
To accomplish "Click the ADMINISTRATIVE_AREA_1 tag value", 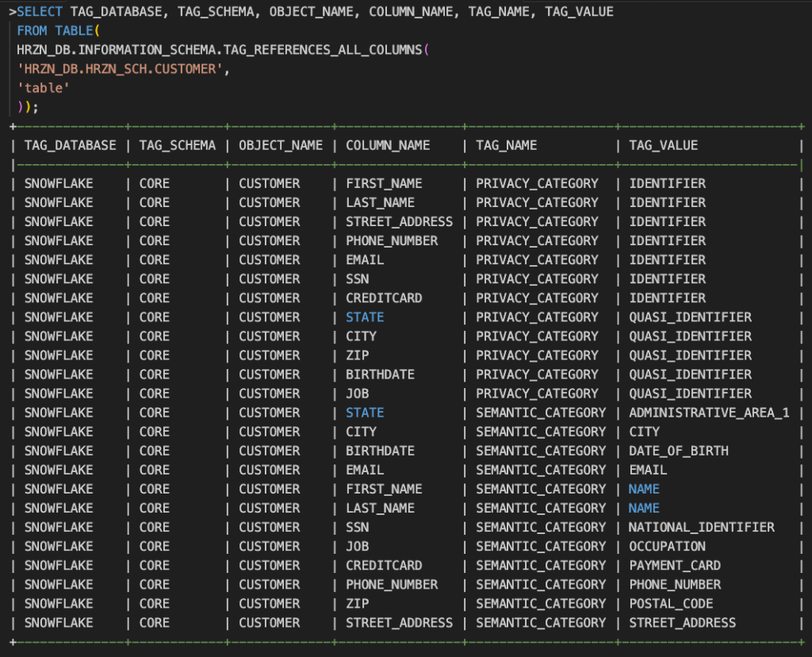I will click(709, 413).
